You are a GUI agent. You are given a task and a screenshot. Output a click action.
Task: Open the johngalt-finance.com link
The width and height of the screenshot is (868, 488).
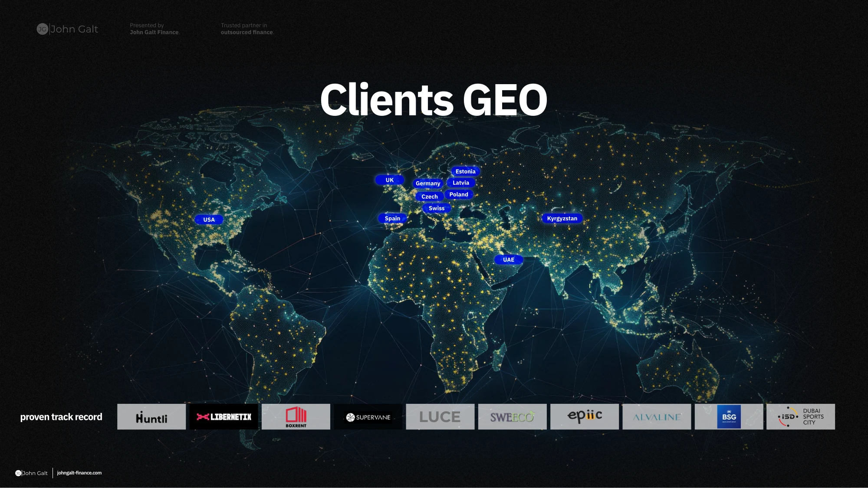(79, 473)
